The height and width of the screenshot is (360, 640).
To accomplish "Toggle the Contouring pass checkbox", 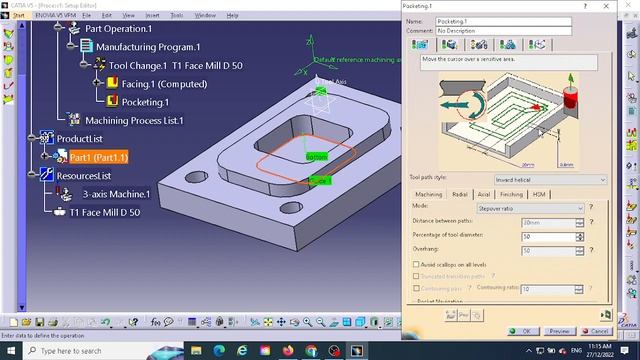I will [416, 288].
